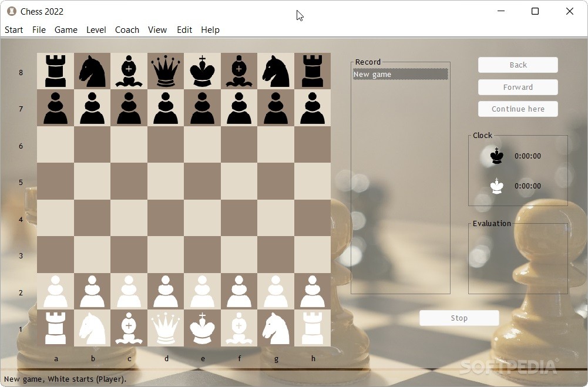Open the Coach menu
This screenshot has width=588, height=387.
127,29
